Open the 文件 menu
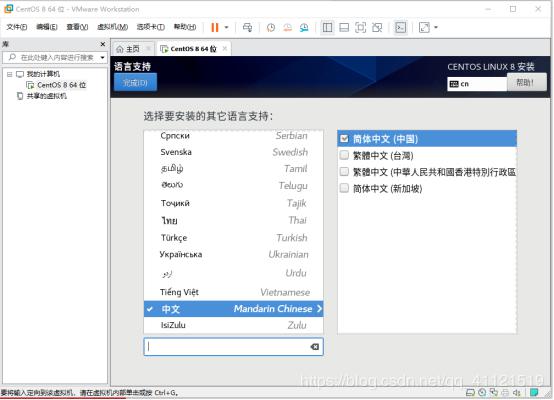The height and width of the screenshot is (400, 554). [17, 27]
